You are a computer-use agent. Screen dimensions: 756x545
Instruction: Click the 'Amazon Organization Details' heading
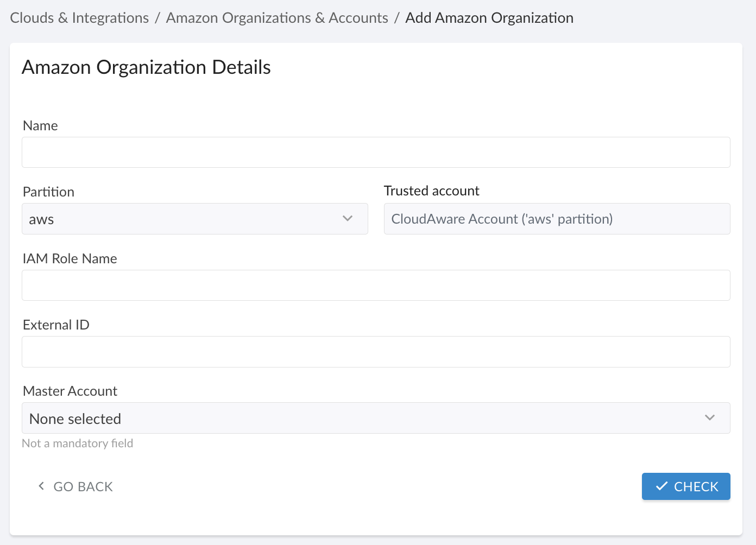146,67
